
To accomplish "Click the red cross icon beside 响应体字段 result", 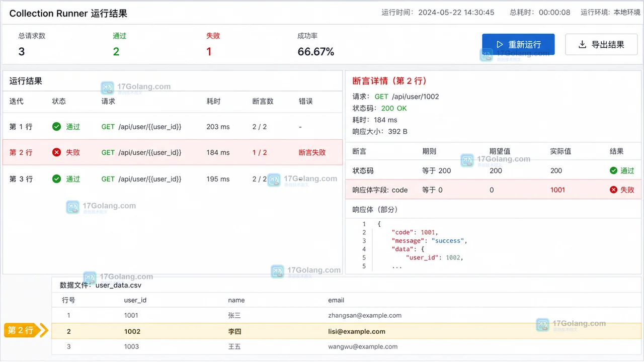I will 613,190.
